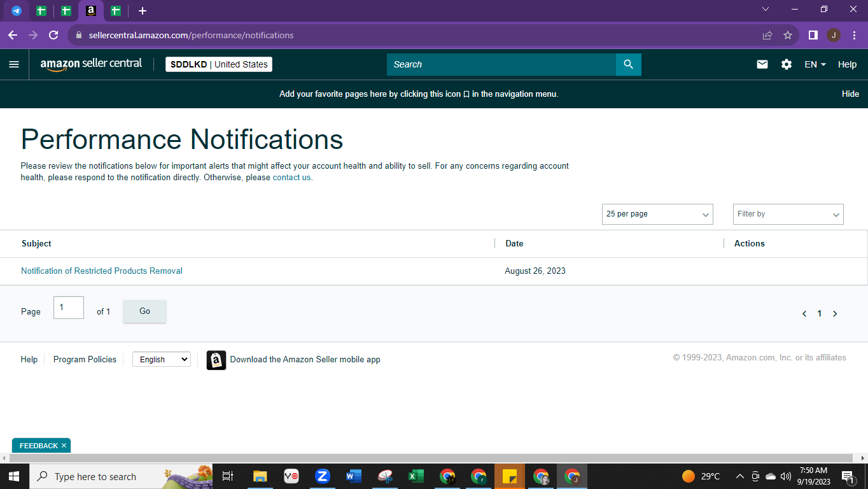Screen dimensions: 868x489
Task: Show hidden system tray icons
Action: (x=739, y=476)
